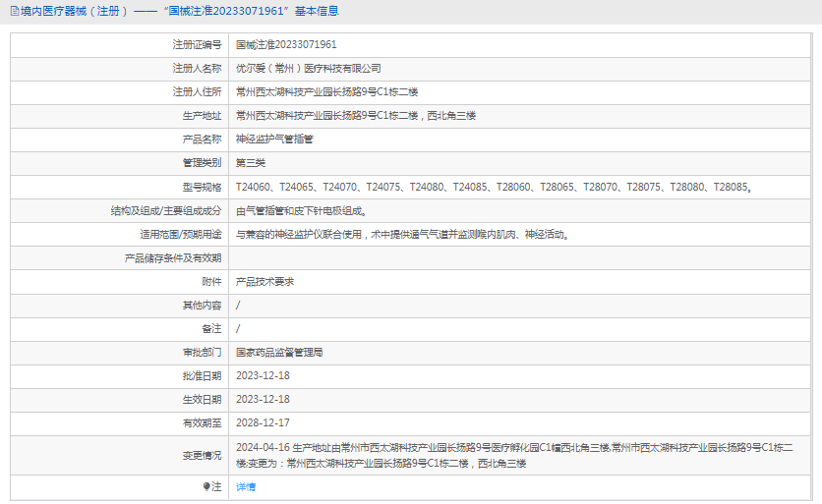The width and height of the screenshot is (822, 504).
Task: Click the 批准日期 label
Action: click(202, 375)
